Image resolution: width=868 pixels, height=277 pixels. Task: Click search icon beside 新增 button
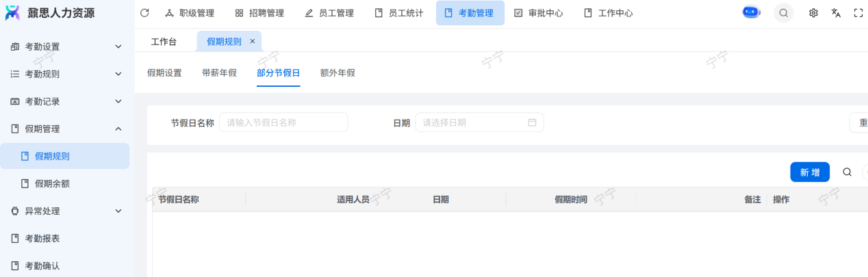pos(847,172)
